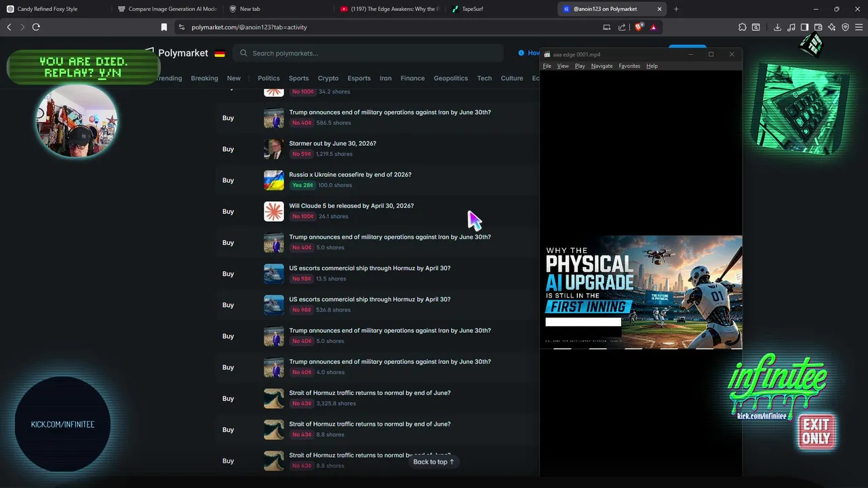The image size is (868, 488).
Task: Click the Search polymarkets field
Action: [368, 53]
